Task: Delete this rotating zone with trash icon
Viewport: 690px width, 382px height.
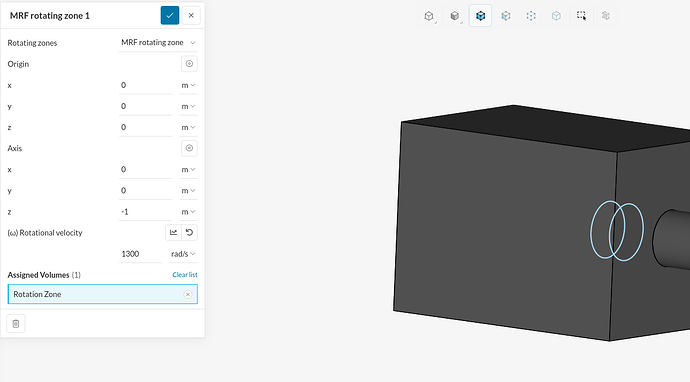Action: (16, 323)
